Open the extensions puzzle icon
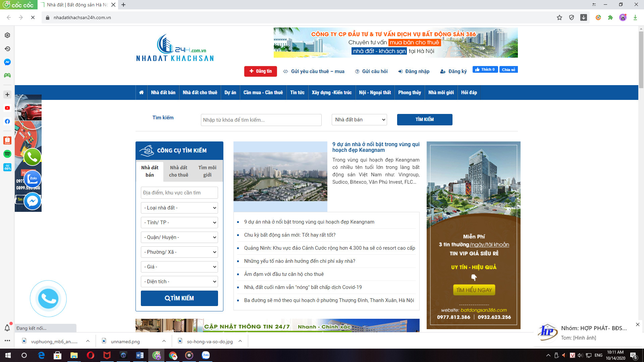This screenshot has height=362, width=644. click(610, 17)
